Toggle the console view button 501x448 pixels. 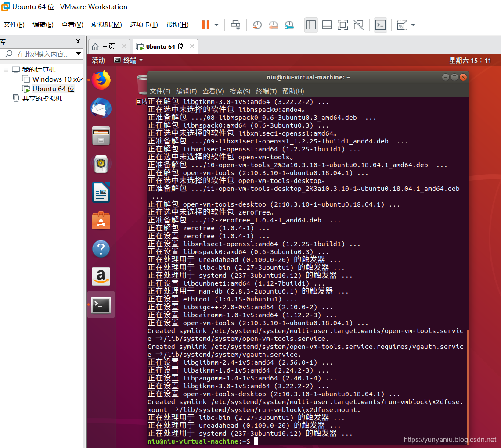(x=380, y=25)
